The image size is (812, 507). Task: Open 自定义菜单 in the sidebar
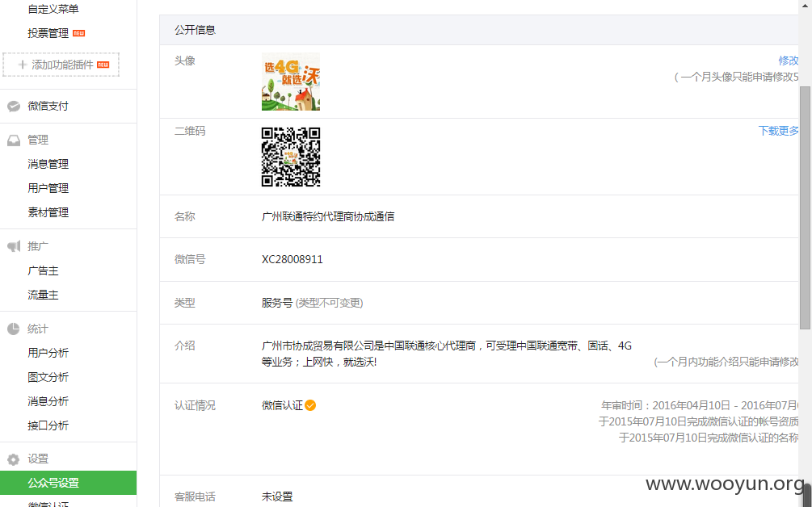point(53,9)
